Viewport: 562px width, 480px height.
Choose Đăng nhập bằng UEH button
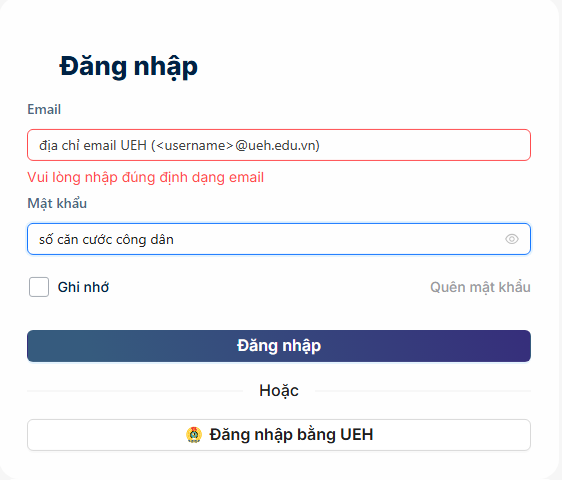279,435
